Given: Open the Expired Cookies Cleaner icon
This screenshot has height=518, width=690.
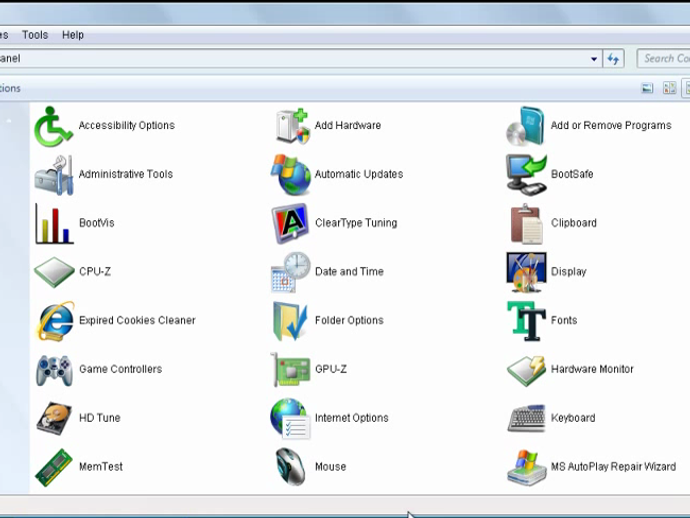Looking at the screenshot, I should point(55,321).
